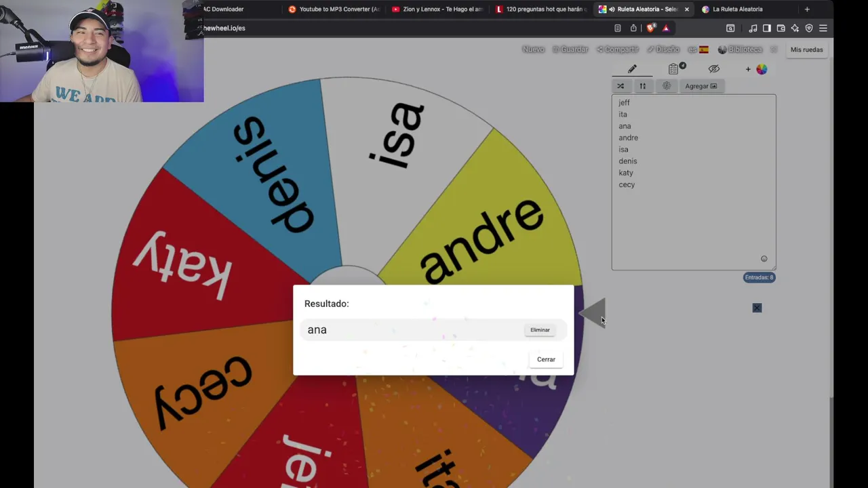Close the Ruleta Aleatoria browser tab

click(x=686, y=9)
